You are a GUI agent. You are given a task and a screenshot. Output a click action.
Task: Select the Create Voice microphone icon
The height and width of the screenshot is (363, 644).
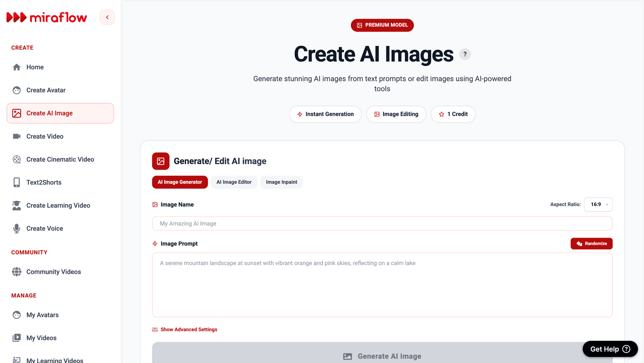[17, 228]
